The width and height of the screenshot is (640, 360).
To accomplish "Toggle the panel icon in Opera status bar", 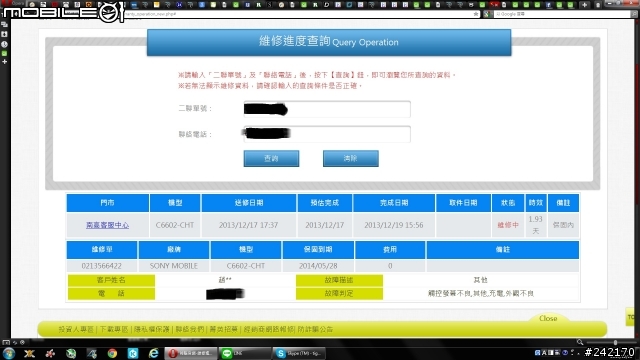I will 6,342.
